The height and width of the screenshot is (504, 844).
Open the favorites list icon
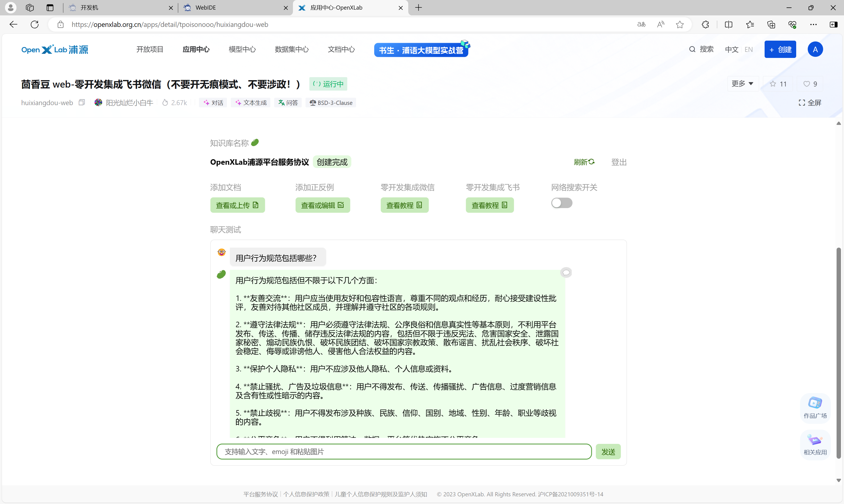tap(750, 24)
